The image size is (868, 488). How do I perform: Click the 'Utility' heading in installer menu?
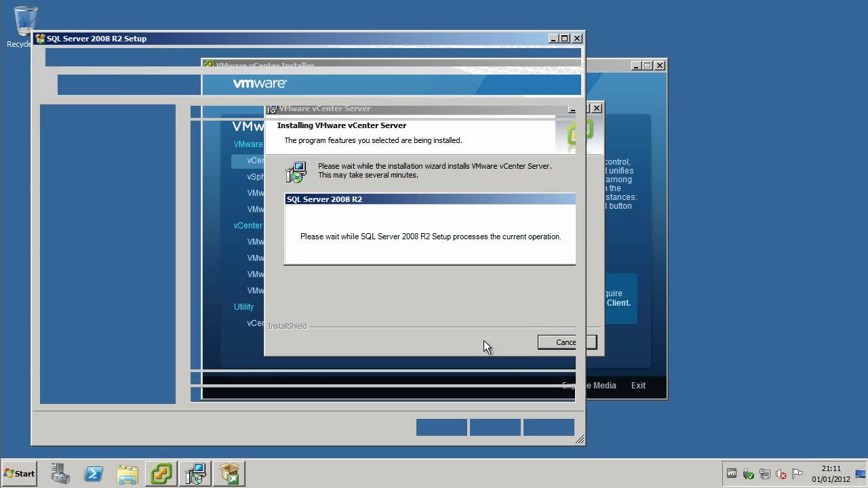[243, 307]
